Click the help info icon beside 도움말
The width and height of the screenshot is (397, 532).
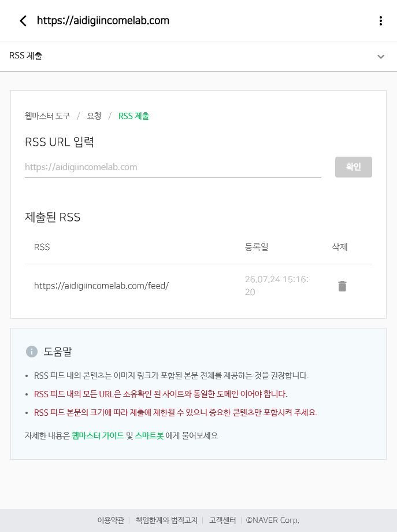pos(32,351)
